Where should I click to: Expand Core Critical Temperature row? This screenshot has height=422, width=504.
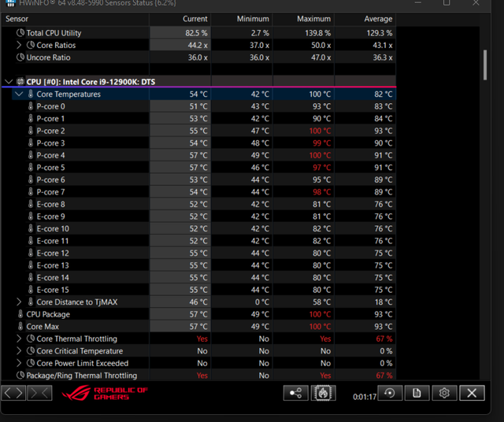click(x=19, y=350)
